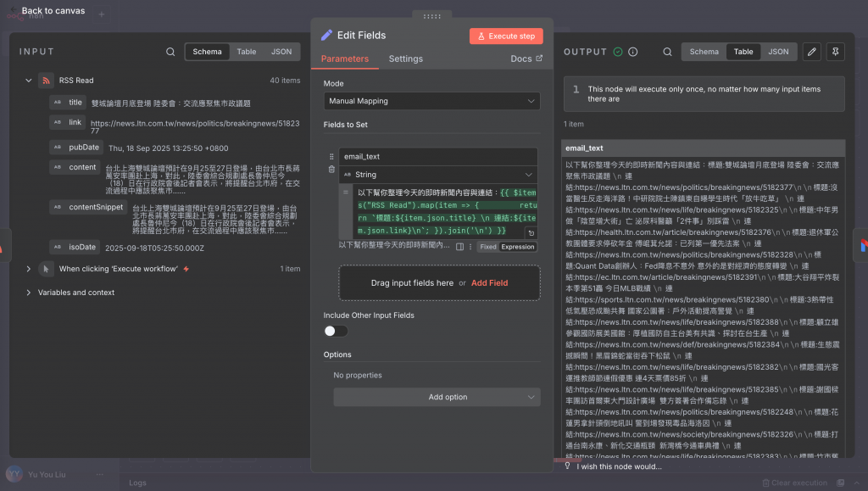Switch value mode to Expression
Screen dimensions: 868x491
point(518,247)
